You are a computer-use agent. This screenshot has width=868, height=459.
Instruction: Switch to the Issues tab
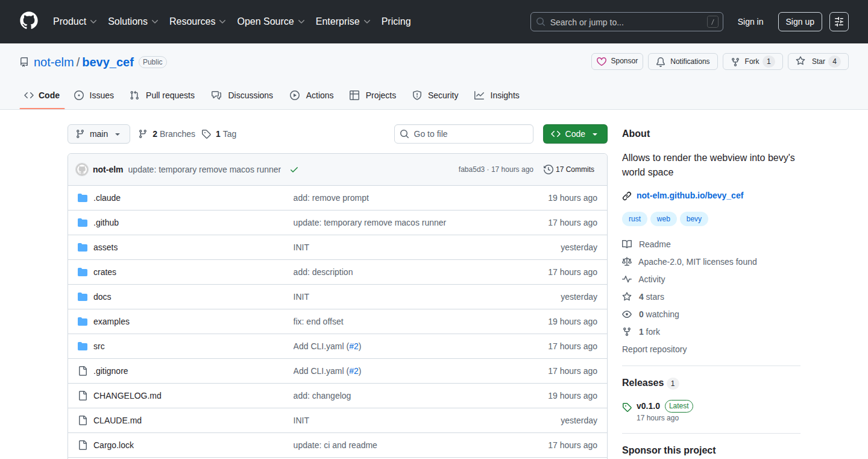point(94,95)
